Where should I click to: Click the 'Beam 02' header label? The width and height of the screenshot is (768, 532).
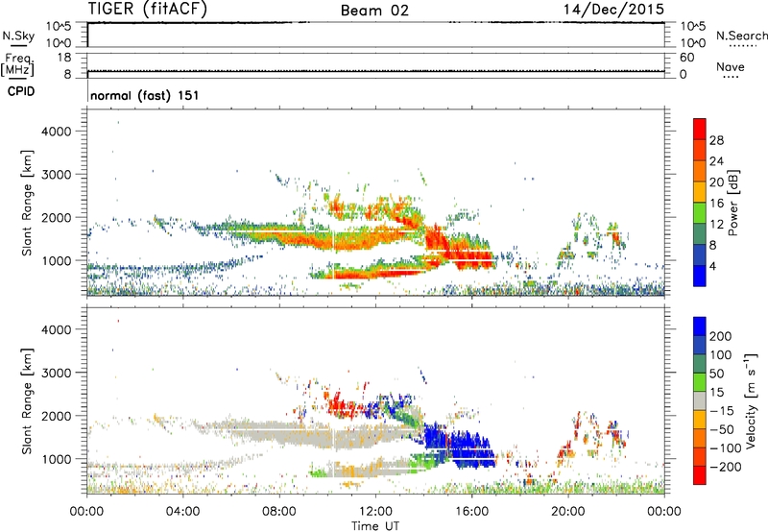coord(374,11)
